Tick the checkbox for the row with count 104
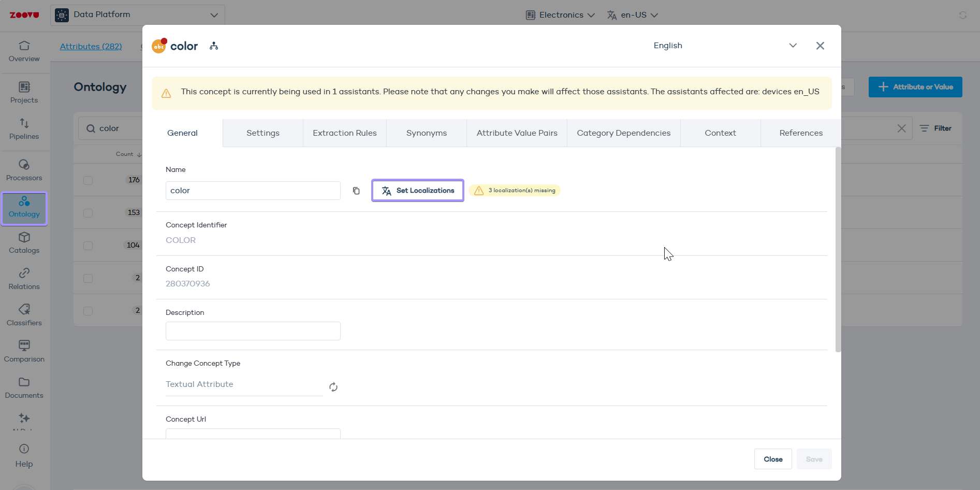The image size is (980, 490). point(88,246)
